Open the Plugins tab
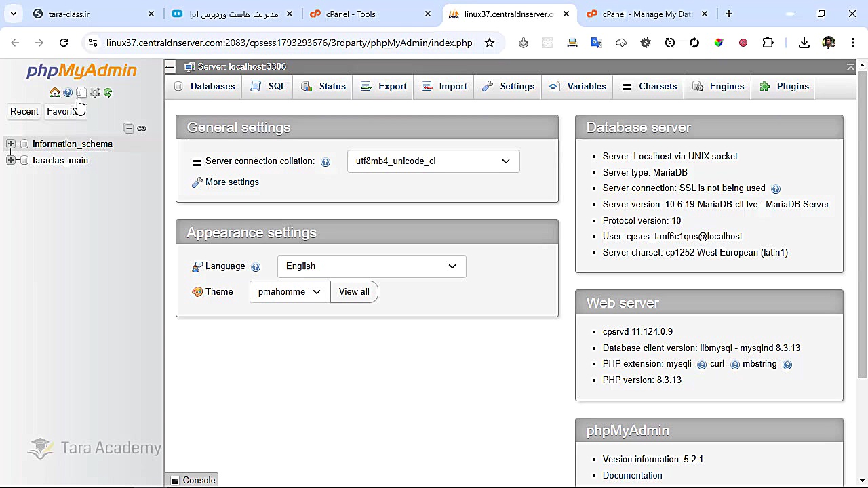868x488 pixels. coord(785,87)
